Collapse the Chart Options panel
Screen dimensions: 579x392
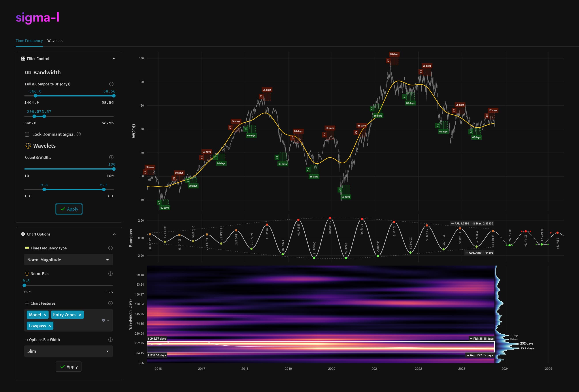point(114,234)
